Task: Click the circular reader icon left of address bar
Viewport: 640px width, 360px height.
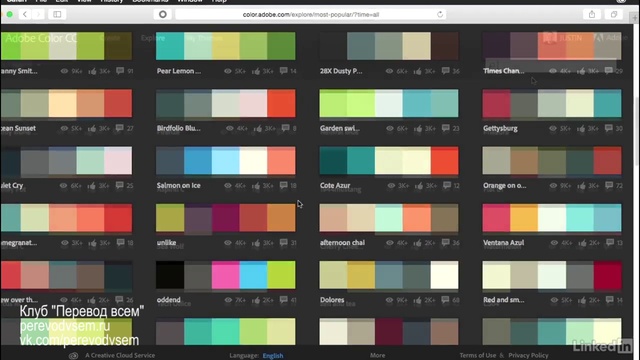Action: point(162,14)
